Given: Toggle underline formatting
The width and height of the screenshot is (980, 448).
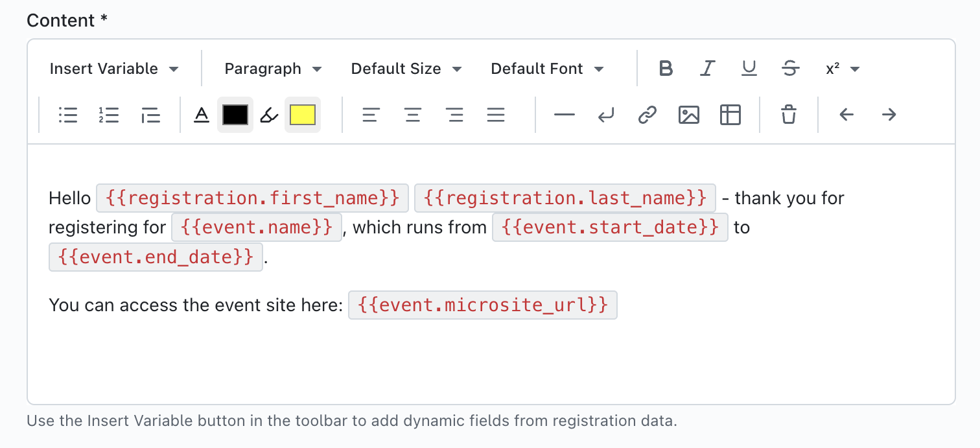Looking at the screenshot, I should click(x=749, y=69).
